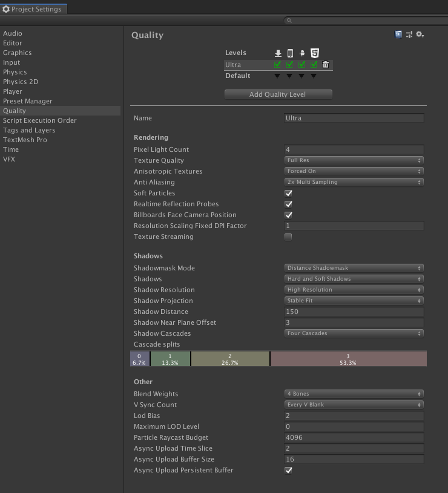Image resolution: width=448 pixels, height=493 pixels.
Task: Toggle Soft Particles checkbox
Action: pos(288,193)
